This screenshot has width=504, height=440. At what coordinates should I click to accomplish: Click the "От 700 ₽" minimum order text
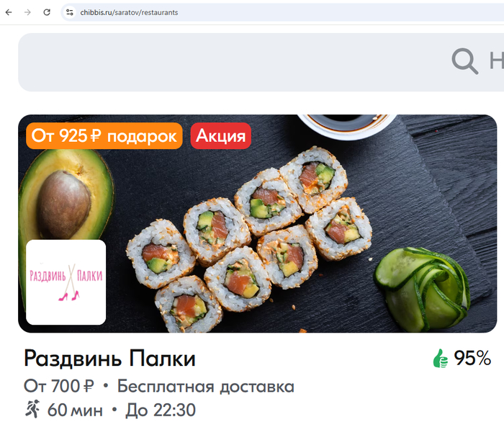click(x=59, y=386)
